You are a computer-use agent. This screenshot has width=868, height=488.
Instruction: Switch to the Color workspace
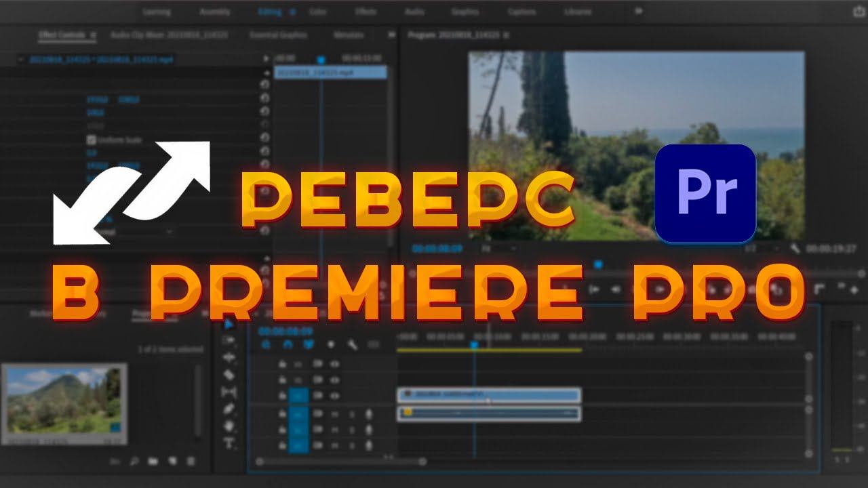317,12
